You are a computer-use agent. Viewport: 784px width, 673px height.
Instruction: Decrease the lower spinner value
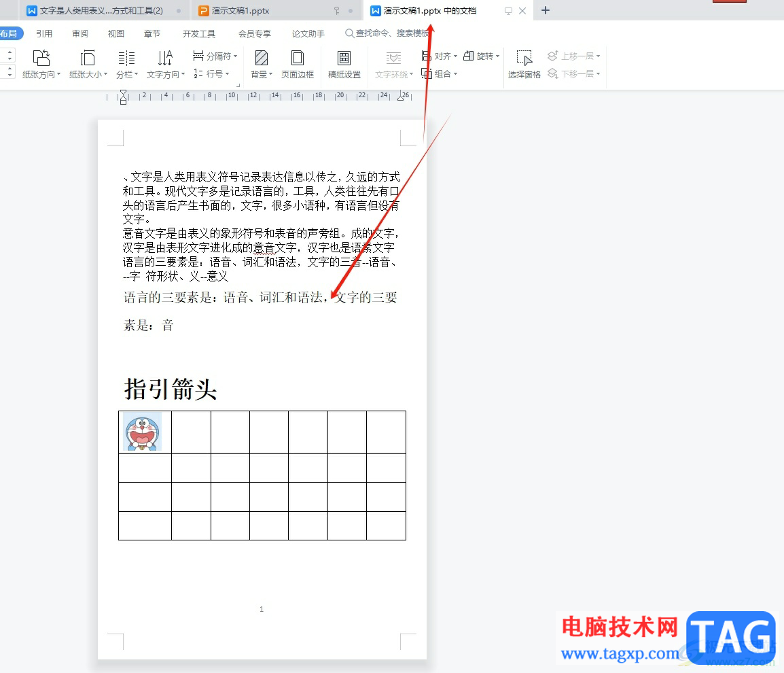pos(10,75)
